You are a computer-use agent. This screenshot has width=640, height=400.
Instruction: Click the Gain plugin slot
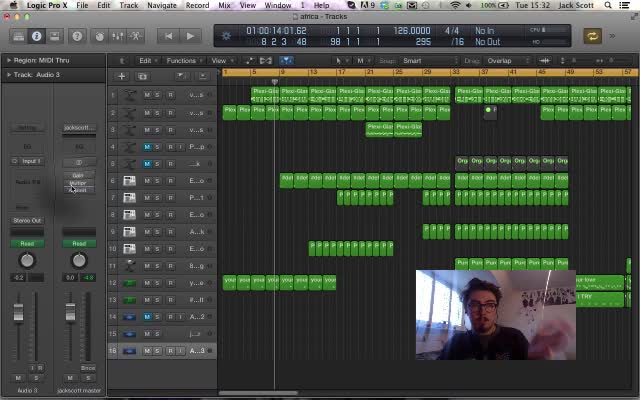click(79, 175)
